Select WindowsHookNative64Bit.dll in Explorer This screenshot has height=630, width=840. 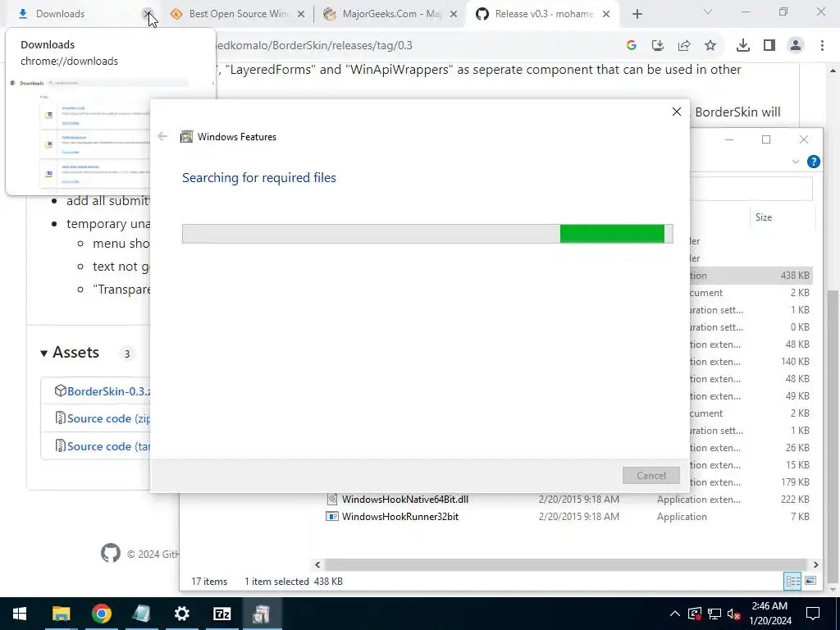(x=405, y=500)
